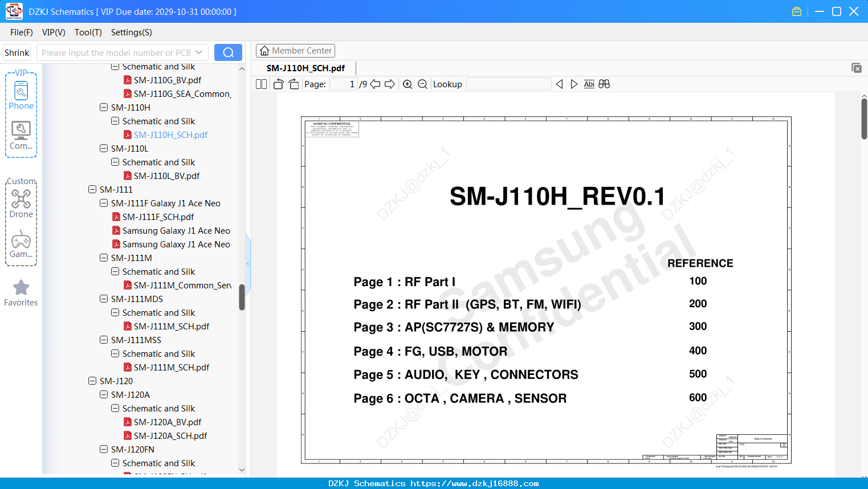Select SM-J110H_SCH.pdf in the tree
This screenshot has height=489, width=868.
(x=170, y=135)
